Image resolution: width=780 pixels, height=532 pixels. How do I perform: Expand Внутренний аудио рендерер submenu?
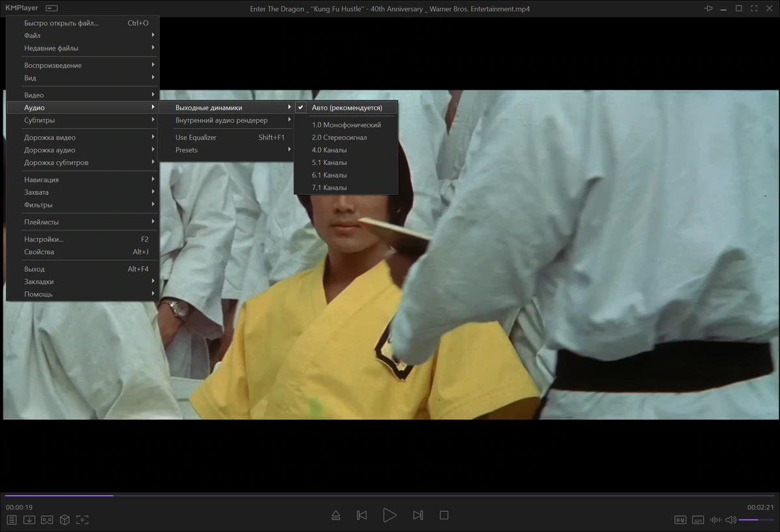click(x=226, y=120)
